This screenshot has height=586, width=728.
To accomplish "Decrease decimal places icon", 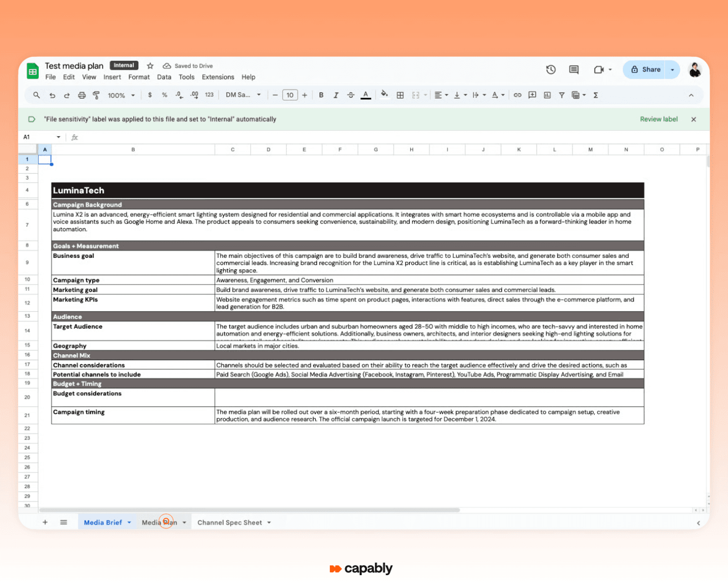I will 179,95.
